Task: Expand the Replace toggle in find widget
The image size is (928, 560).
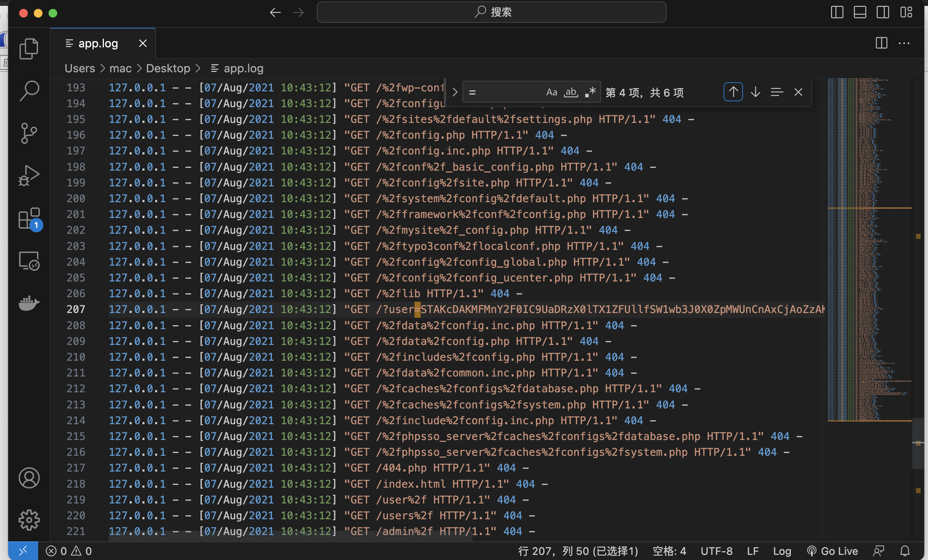Action: [454, 92]
